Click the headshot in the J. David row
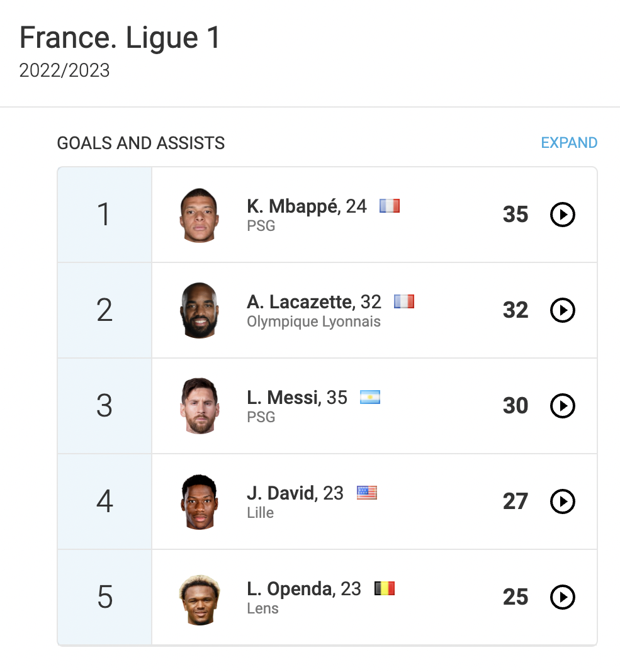Screen dimensions: 620x672 coord(199,502)
